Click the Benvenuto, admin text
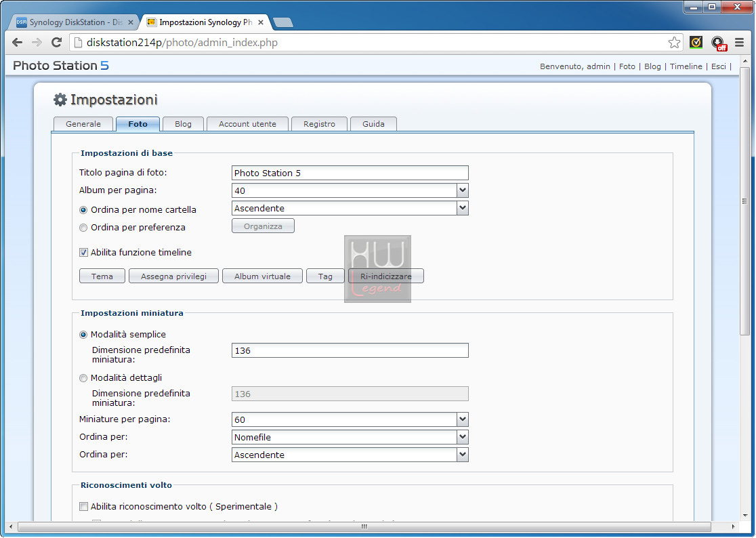 point(574,66)
